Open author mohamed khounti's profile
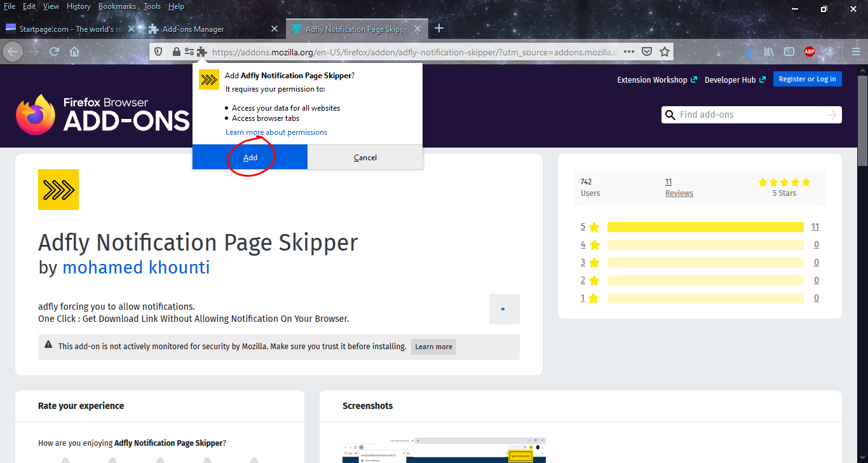Screen dimensions: 868x463 pyautogui.click(x=136, y=267)
